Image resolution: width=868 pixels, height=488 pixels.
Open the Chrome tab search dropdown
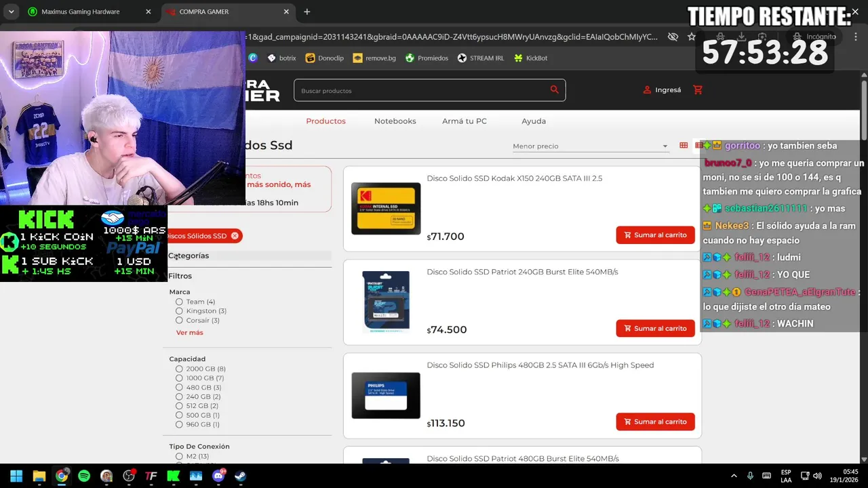tap(11, 12)
